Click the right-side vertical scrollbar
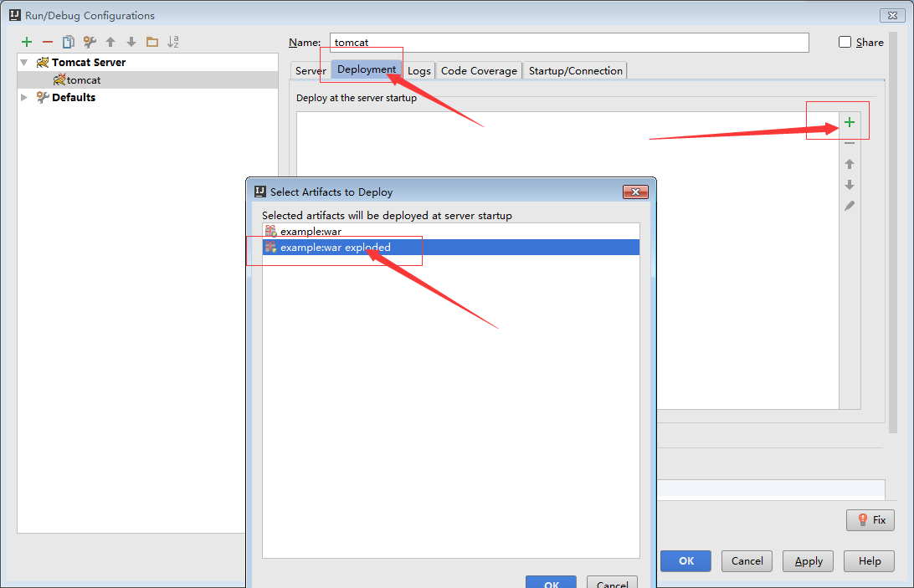914x588 pixels. tap(892, 233)
